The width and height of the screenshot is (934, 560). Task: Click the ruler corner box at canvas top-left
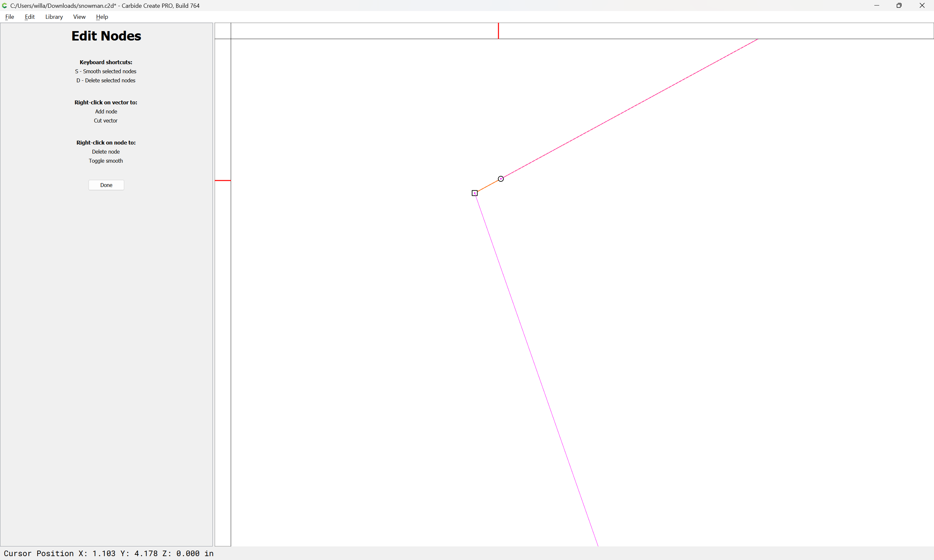[x=223, y=30]
